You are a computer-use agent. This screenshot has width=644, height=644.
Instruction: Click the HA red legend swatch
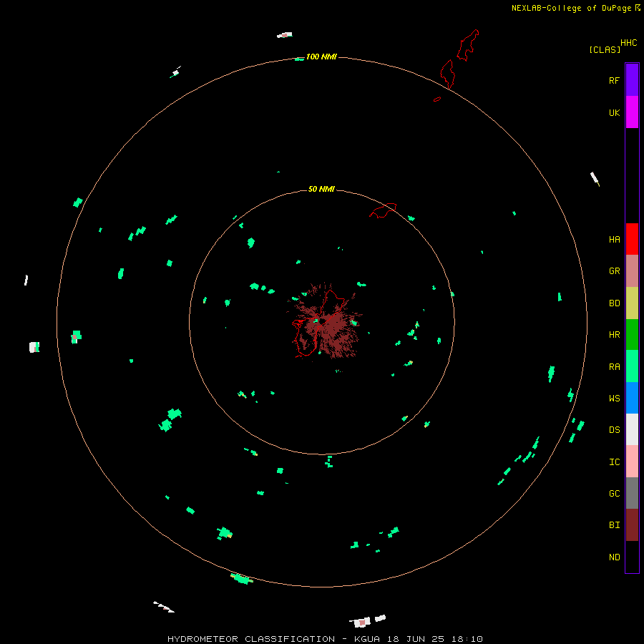click(x=632, y=239)
